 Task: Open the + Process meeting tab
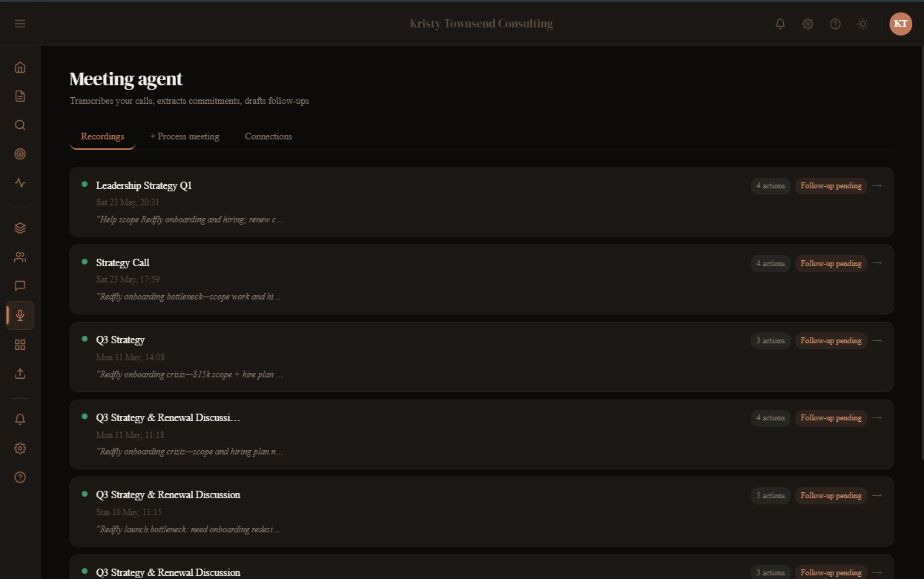(x=185, y=136)
